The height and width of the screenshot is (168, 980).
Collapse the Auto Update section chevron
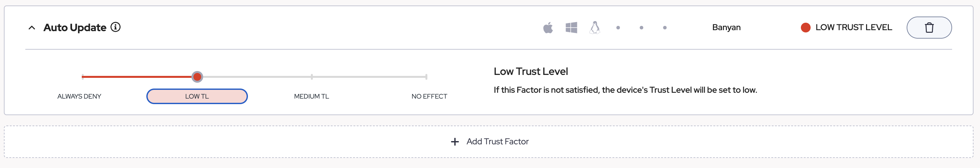(x=32, y=28)
